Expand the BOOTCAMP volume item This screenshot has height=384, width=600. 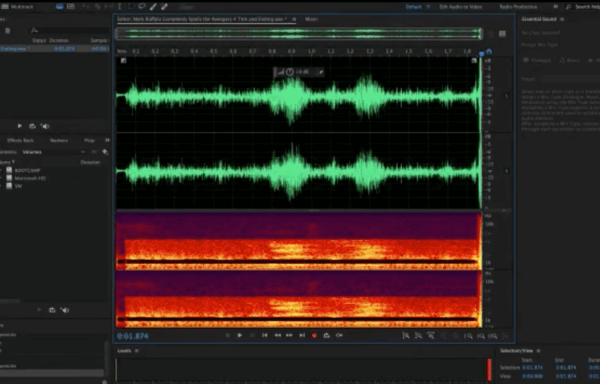click(x=1, y=170)
